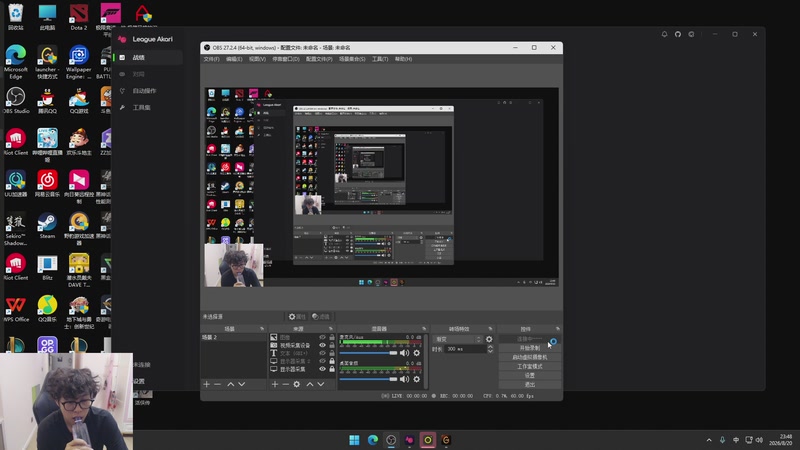This screenshot has height=450, width=800.
Task: Open Wallpaper Engine desktop shortcut
Action: [x=79, y=63]
